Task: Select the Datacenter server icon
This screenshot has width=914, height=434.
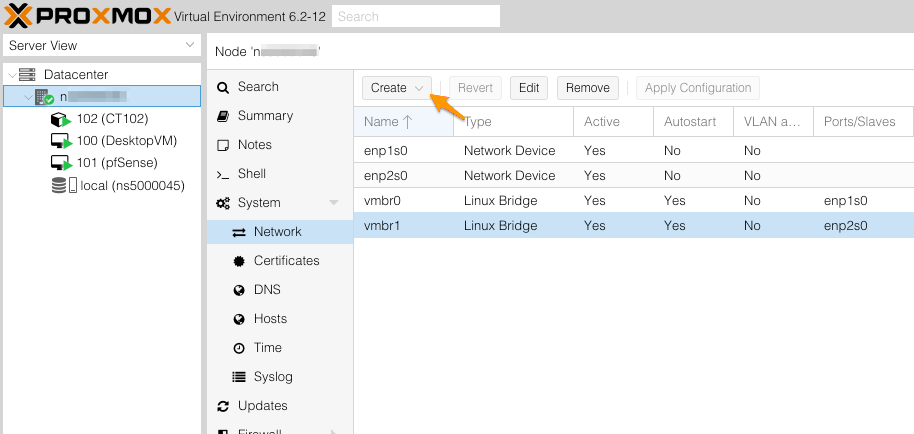Action: point(27,75)
